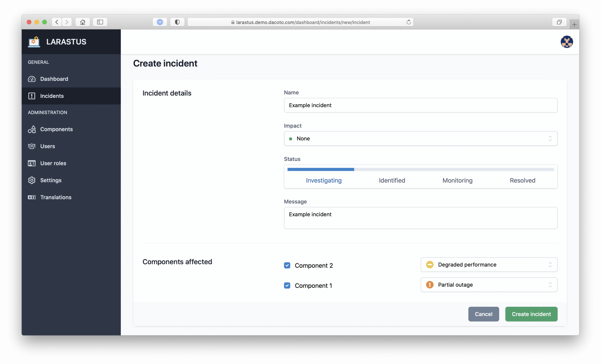Uncheck Component 1 in Components affected
The image size is (601, 364).
tap(287, 285)
